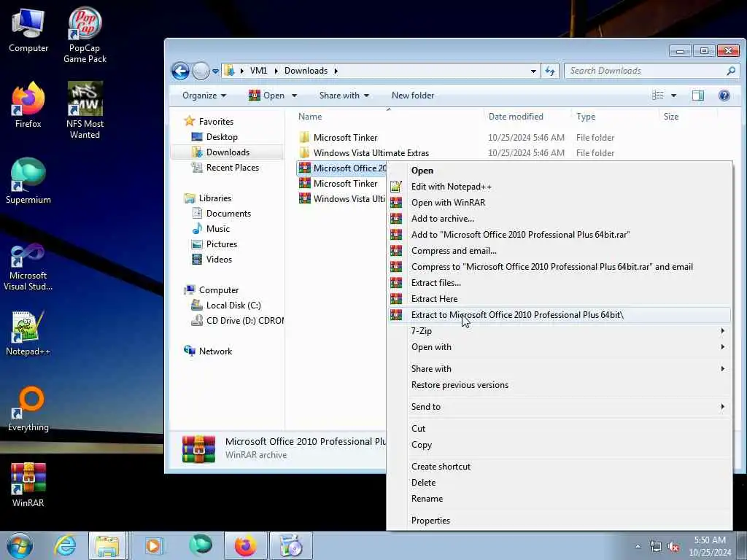The width and height of the screenshot is (747, 560).
Task: Choose Extract Here
Action: click(x=559, y=298)
